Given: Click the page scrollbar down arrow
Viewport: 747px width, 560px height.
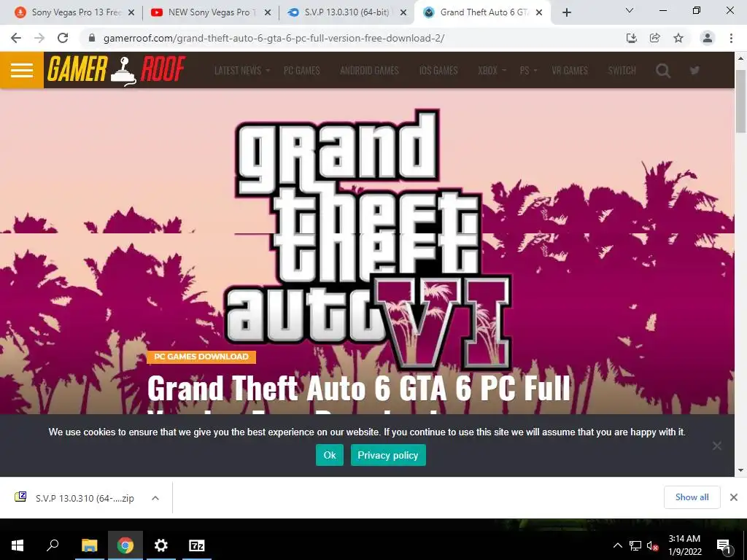Looking at the screenshot, I should pyautogui.click(x=741, y=470).
